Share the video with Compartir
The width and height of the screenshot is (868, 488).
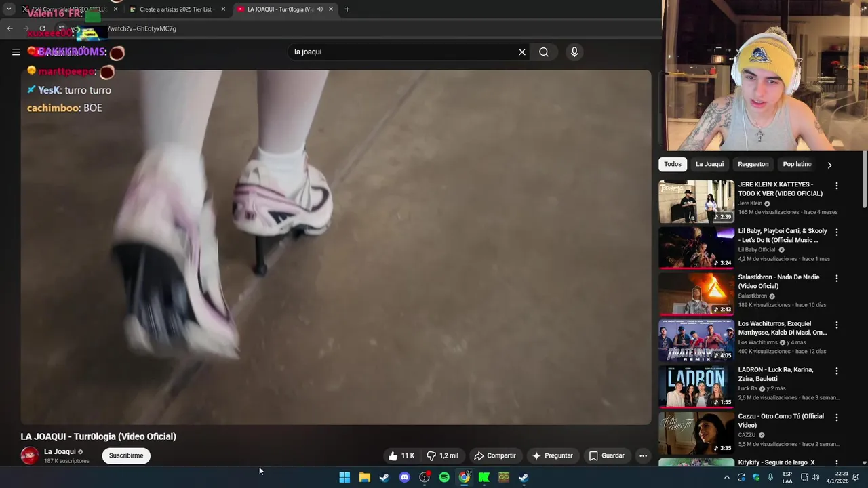tap(495, 455)
